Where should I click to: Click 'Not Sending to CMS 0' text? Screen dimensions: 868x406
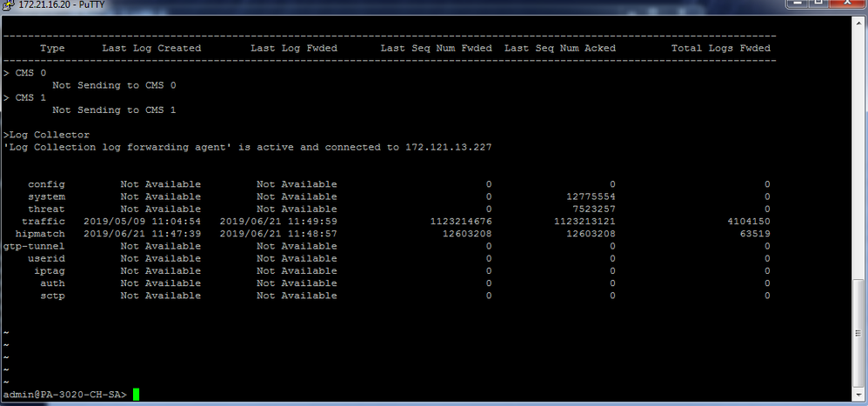point(114,85)
